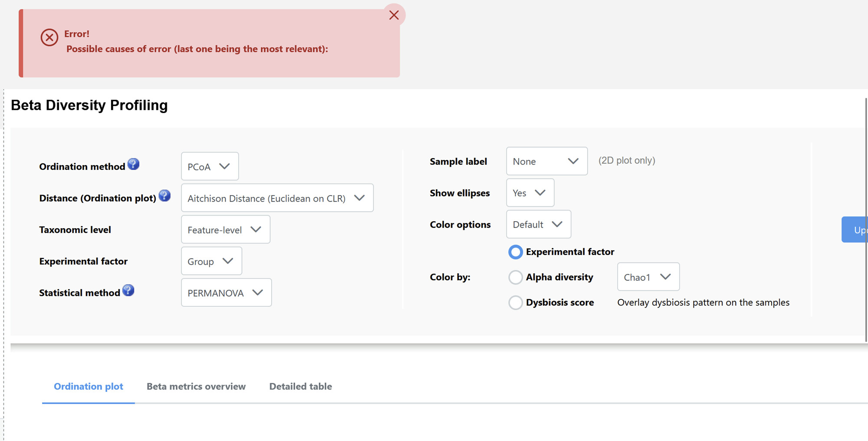This screenshot has height=441, width=868.
Task: Dismiss the error alert with the X icon
Action: (x=394, y=15)
